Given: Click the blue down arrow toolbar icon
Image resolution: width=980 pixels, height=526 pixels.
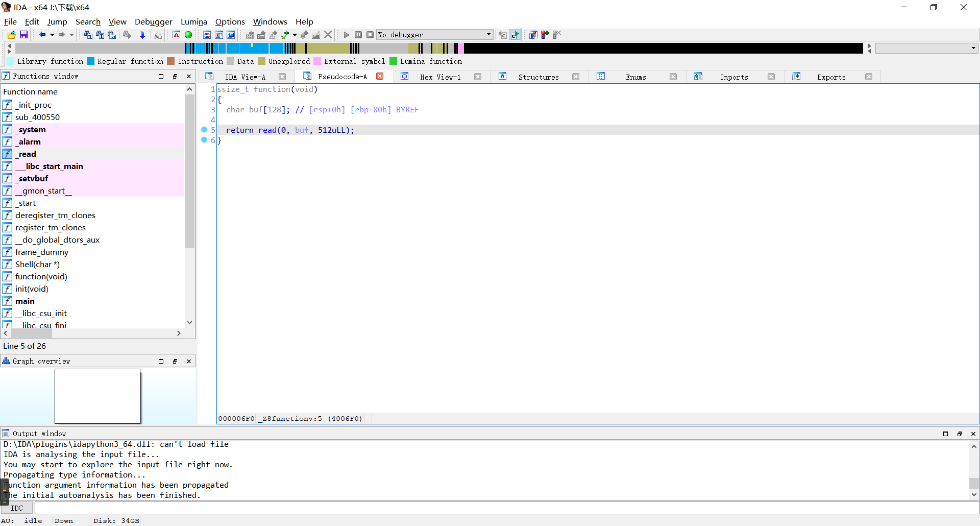Looking at the screenshot, I should (142, 35).
